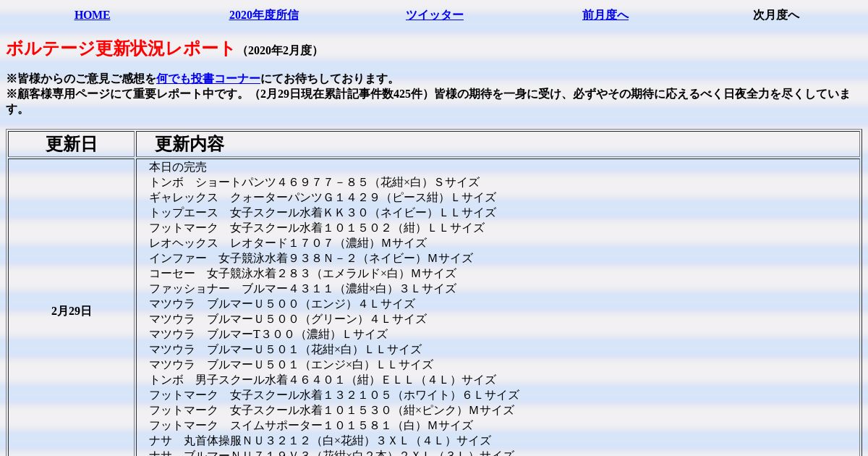This screenshot has height=456, width=868.
Task: Select the ファッショナー ブルマー４３１１ row
Action: pyautogui.click(x=302, y=289)
